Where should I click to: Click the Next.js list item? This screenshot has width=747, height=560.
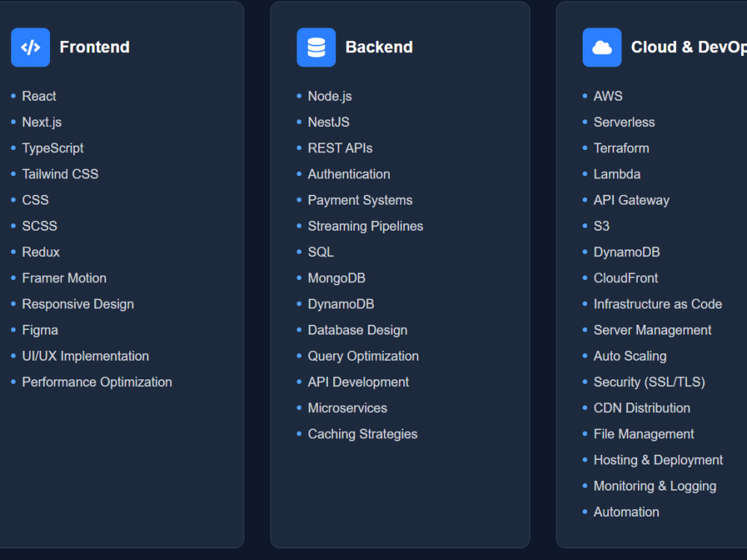click(x=42, y=122)
